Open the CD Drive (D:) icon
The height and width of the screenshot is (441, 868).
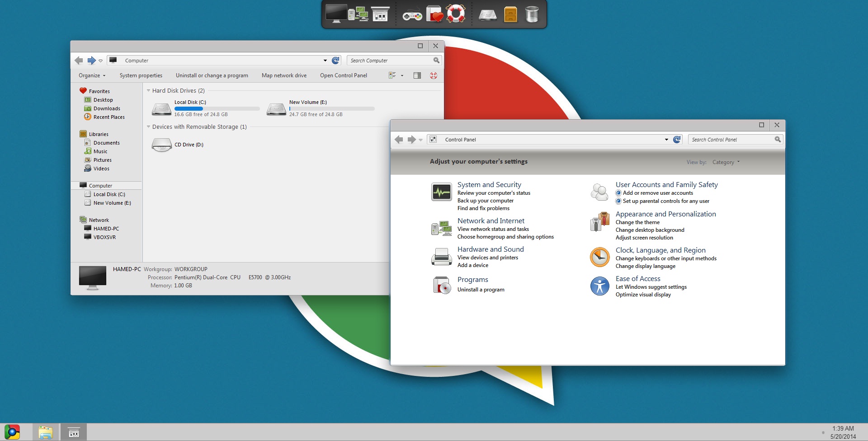(x=161, y=145)
